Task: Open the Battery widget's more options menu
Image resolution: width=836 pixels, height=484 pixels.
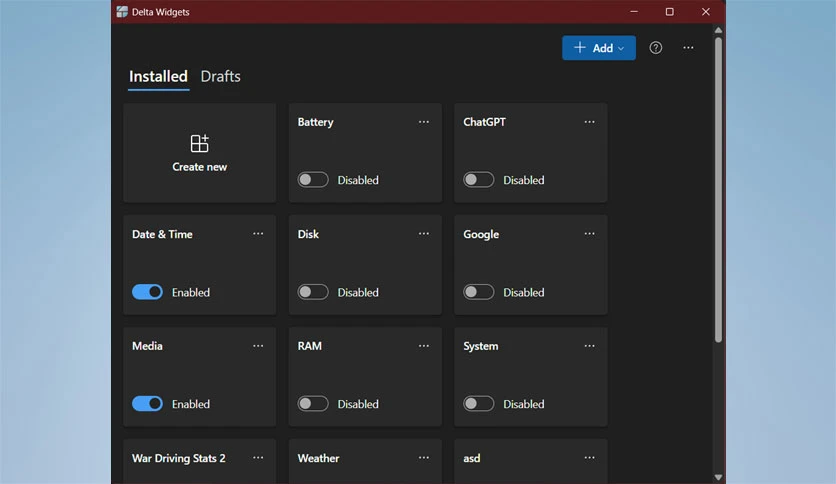Action: coord(424,122)
